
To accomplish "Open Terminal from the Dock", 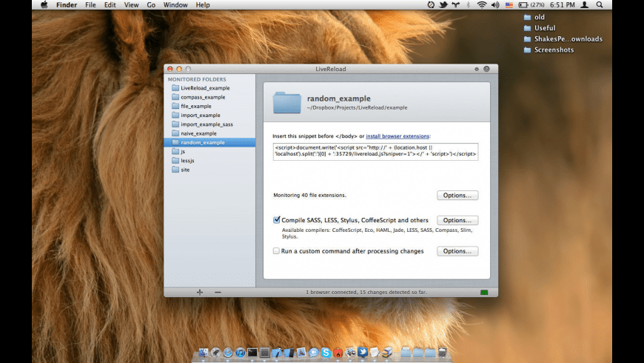I will 252,353.
